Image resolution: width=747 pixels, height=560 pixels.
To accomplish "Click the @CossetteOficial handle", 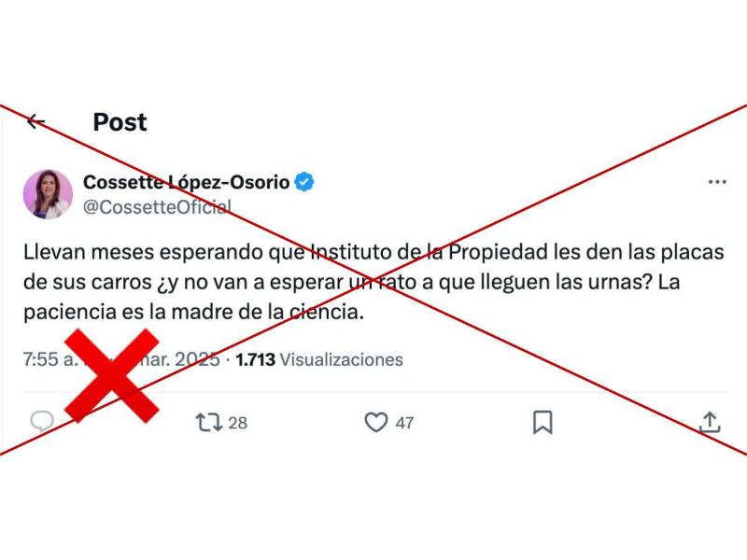I will 157,206.
